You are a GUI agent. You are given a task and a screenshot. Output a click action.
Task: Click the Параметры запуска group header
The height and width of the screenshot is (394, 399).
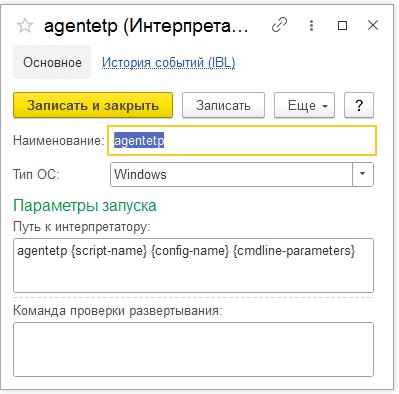pos(85,206)
